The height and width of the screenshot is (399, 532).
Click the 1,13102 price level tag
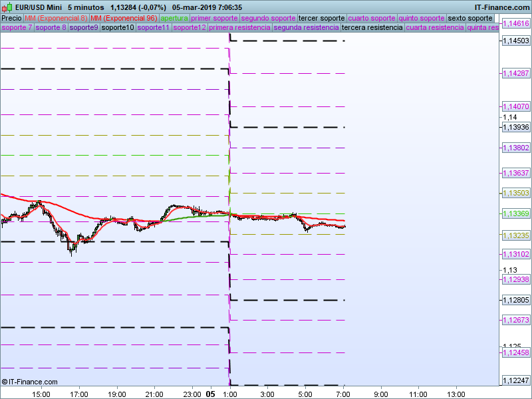[x=516, y=254]
